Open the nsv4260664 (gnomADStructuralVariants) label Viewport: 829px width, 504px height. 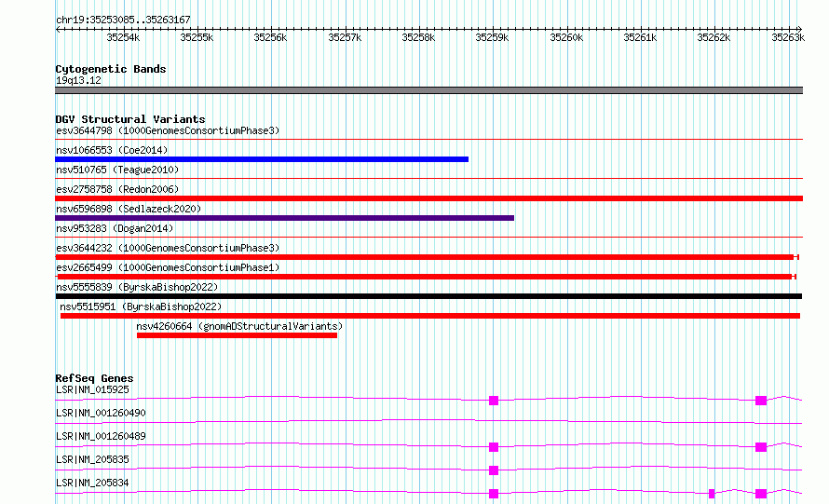tap(239, 326)
